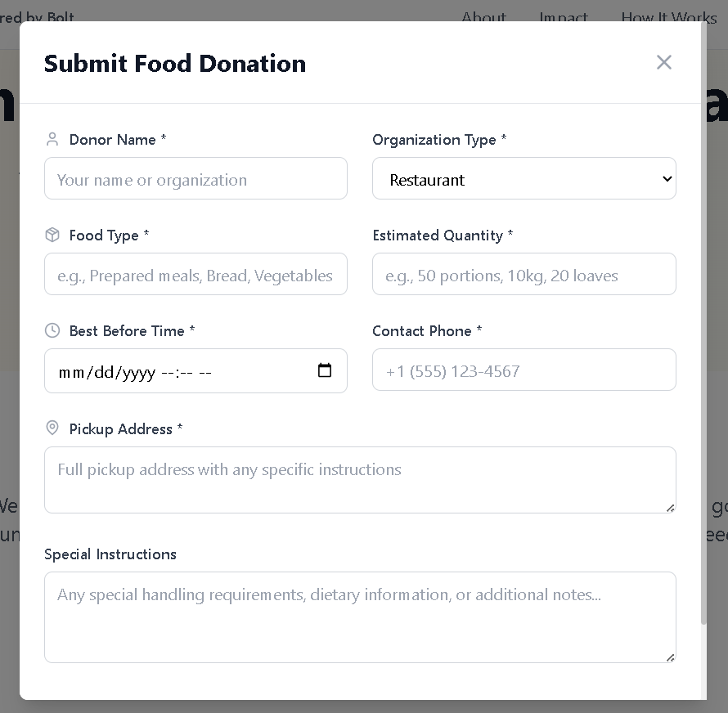Open the About page
The height and width of the screenshot is (713, 728).
(483, 17)
